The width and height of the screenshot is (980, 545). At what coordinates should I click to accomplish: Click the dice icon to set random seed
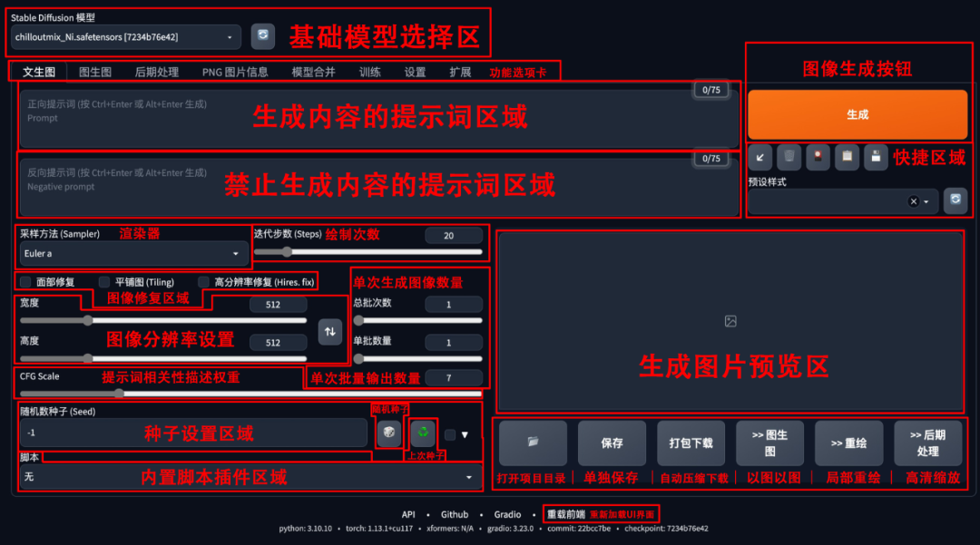[x=389, y=434]
